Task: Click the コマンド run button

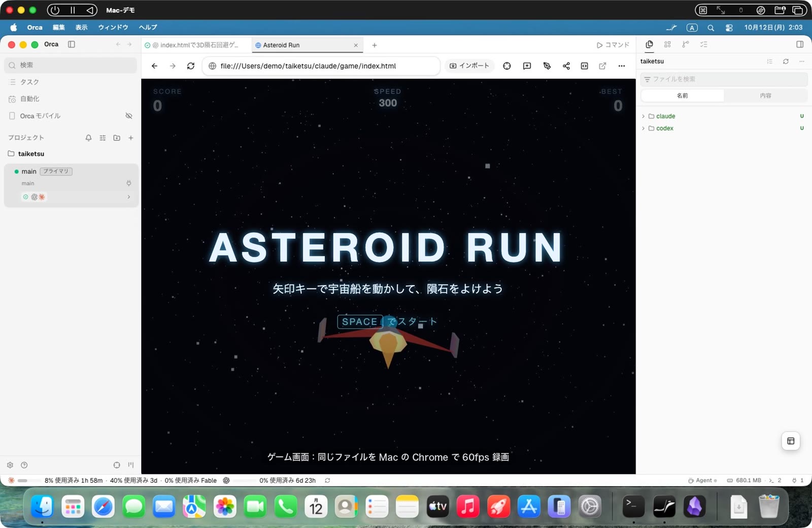Action: click(613, 45)
